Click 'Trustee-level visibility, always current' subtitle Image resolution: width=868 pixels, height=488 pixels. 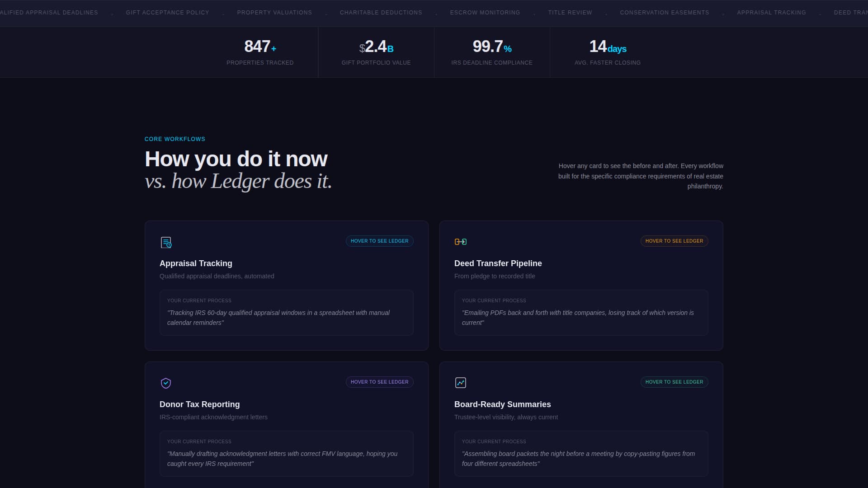pos(506,417)
